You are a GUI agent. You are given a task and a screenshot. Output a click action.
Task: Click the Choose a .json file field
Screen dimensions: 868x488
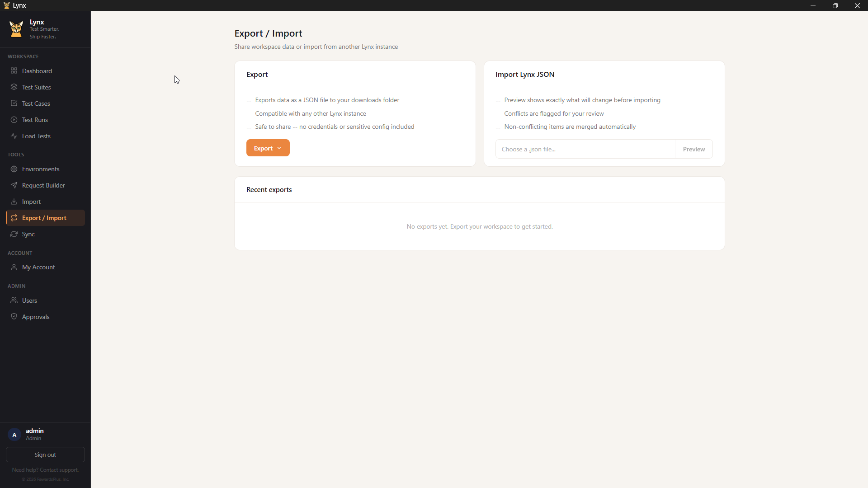pyautogui.click(x=585, y=149)
